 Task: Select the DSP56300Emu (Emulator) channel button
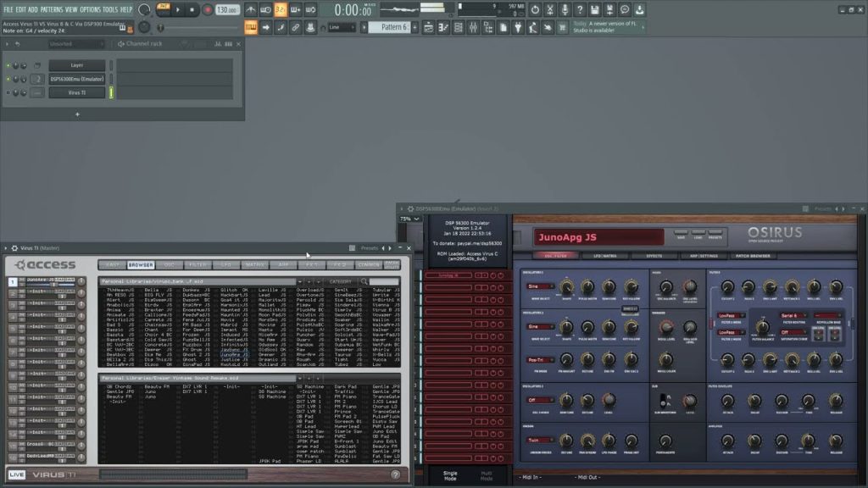[77, 79]
